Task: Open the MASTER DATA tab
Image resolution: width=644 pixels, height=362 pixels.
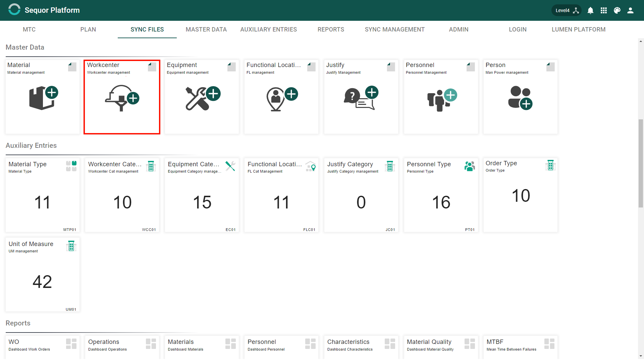Action: (x=206, y=29)
